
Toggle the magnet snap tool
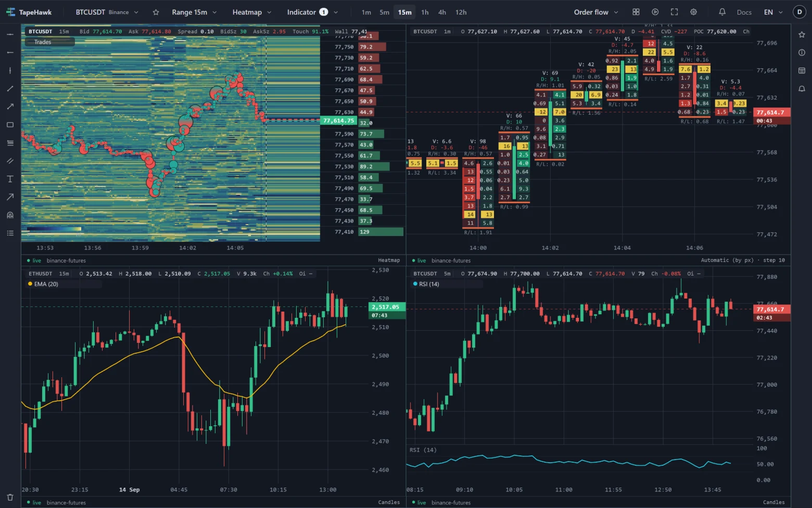pos(10,215)
